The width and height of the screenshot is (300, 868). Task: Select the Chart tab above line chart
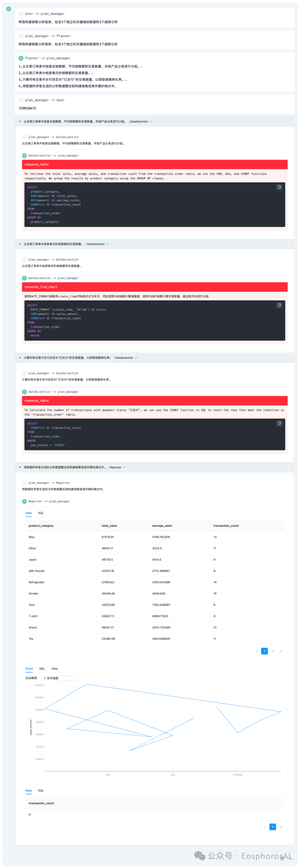point(29,669)
